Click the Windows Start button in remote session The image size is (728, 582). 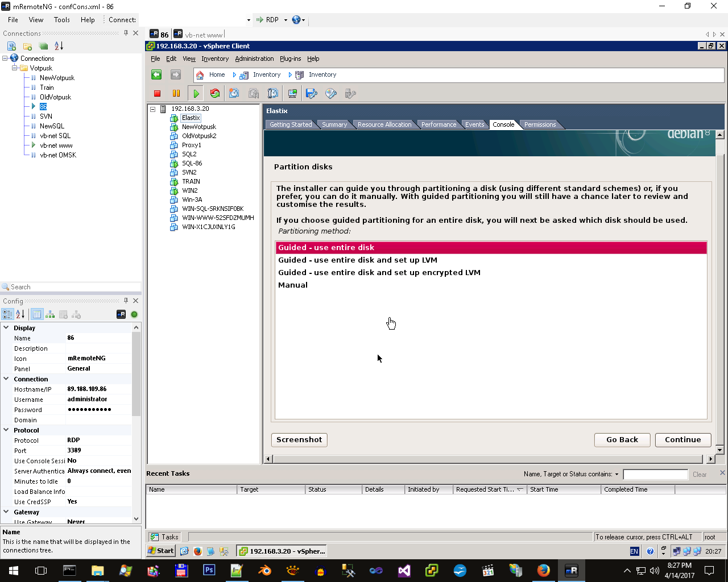(x=162, y=551)
